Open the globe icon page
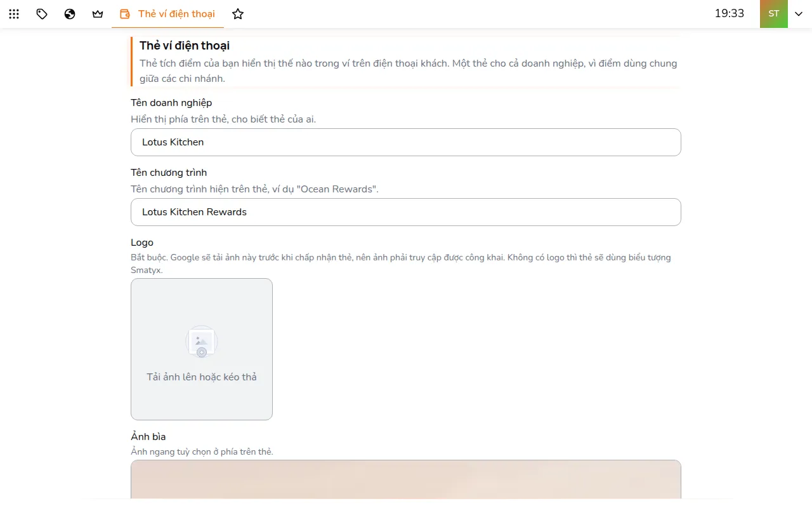 click(70, 14)
